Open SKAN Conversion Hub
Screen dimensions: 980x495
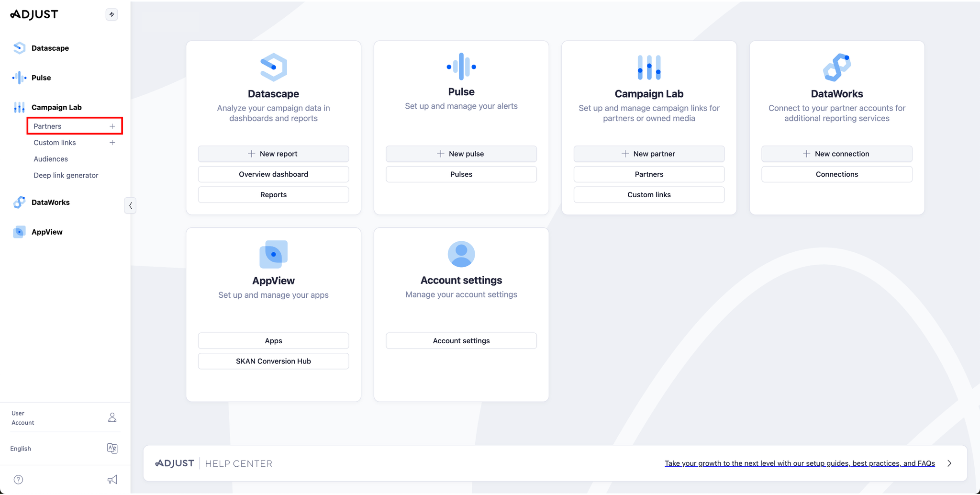[x=274, y=361]
